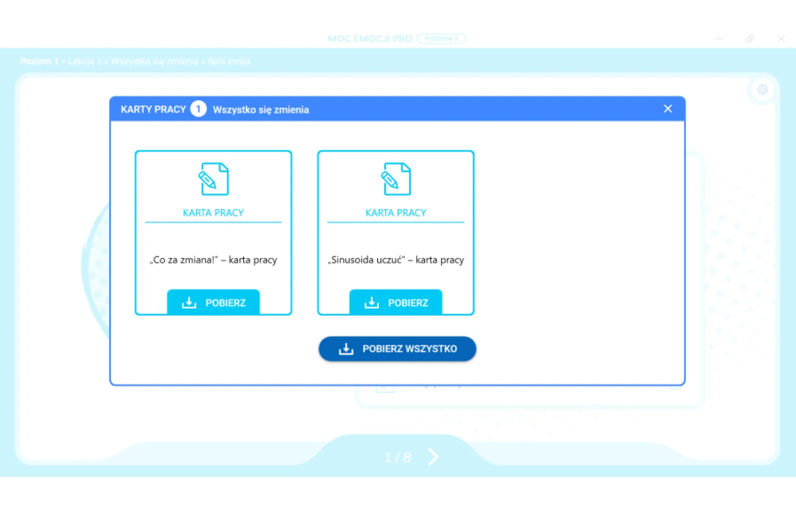Viewport: 796px width, 532px height.
Task: Click the Pobierz wszystko button
Action: [397, 349]
